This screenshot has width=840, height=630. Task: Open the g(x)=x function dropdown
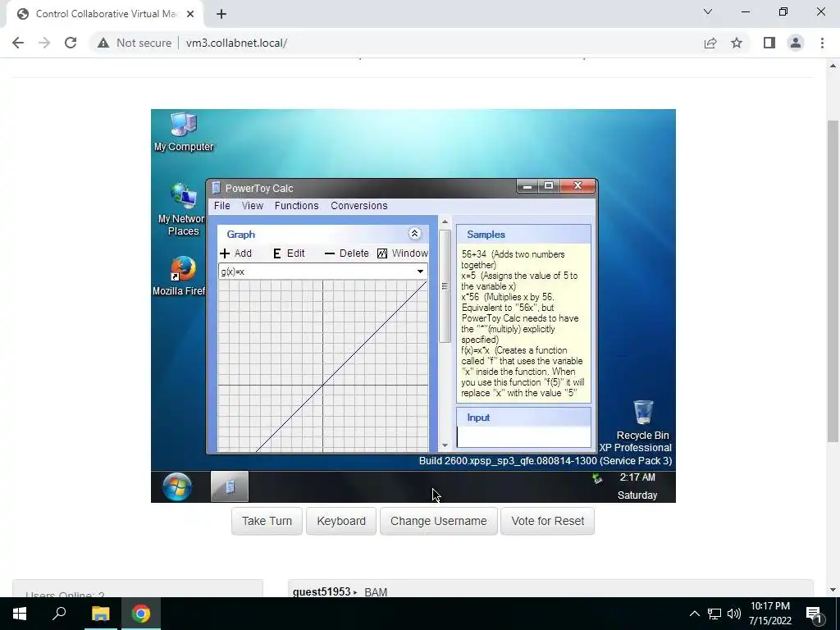420,272
